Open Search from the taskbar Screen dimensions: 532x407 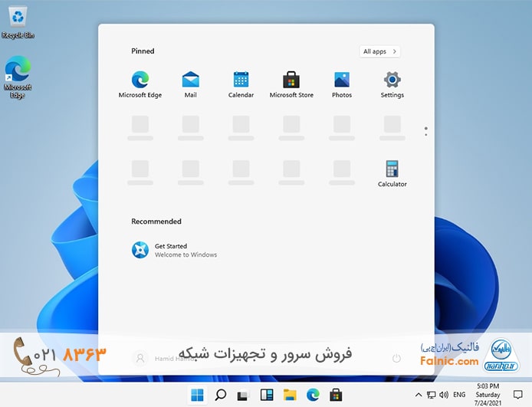[x=220, y=396]
